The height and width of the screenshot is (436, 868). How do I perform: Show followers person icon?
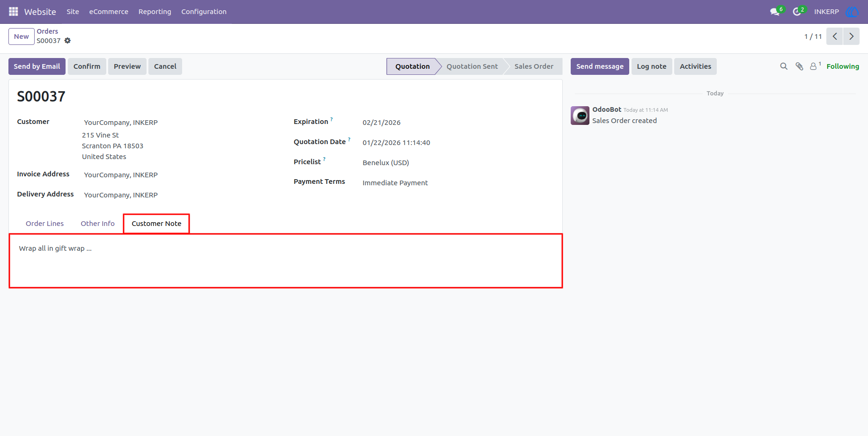[814, 66]
